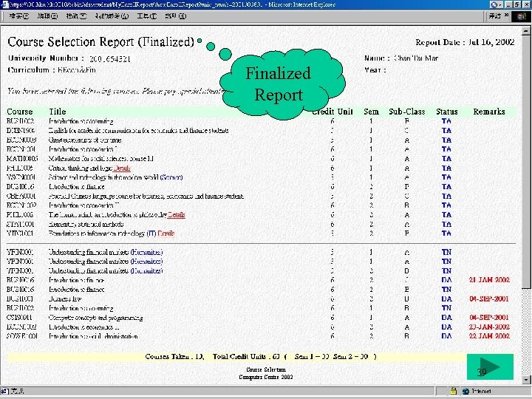
Task: Click the scrollbar up arrow
Action: (525, 31)
